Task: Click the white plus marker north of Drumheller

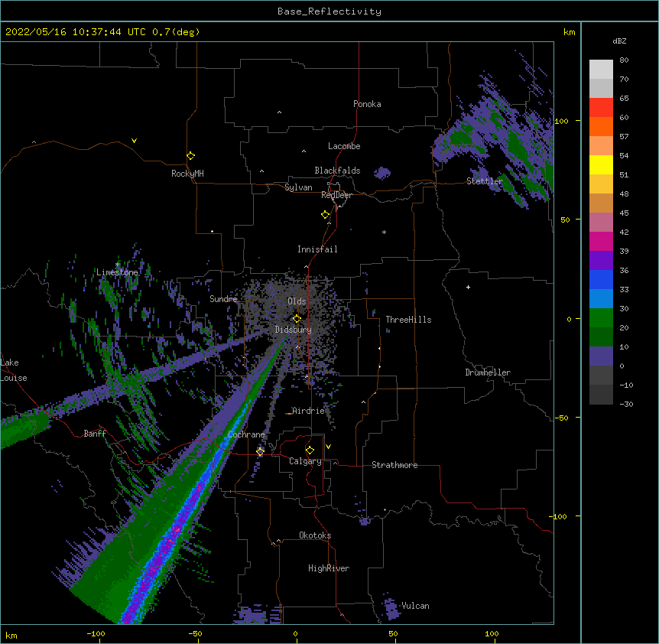Action: pyautogui.click(x=468, y=287)
